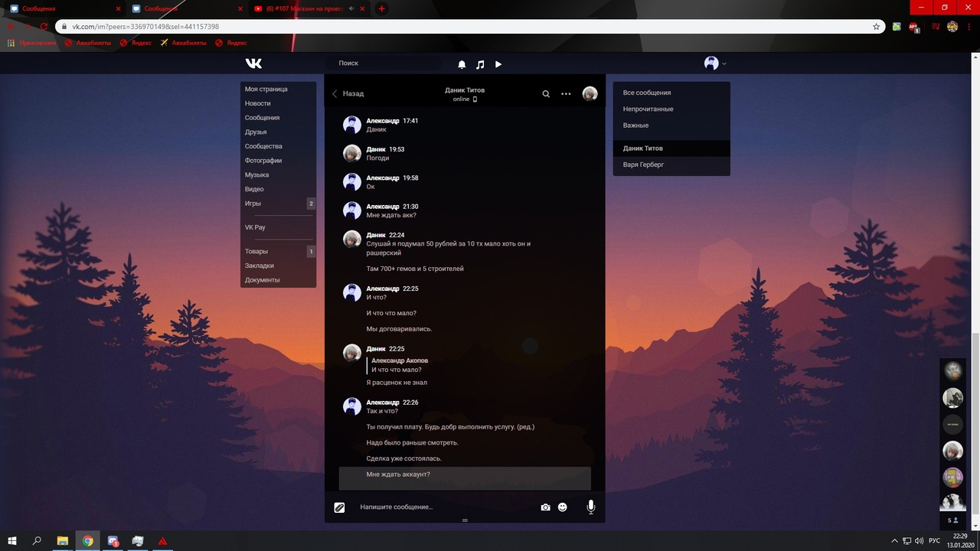Select the Непрочитанные messages filter
The width and height of the screenshot is (980, 551).
tap(648, 109)
